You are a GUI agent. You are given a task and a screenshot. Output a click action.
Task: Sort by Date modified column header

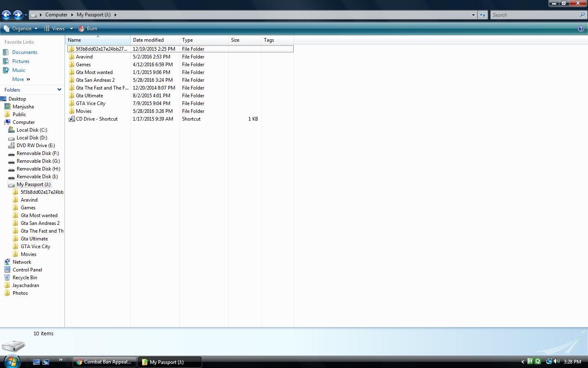155,40
